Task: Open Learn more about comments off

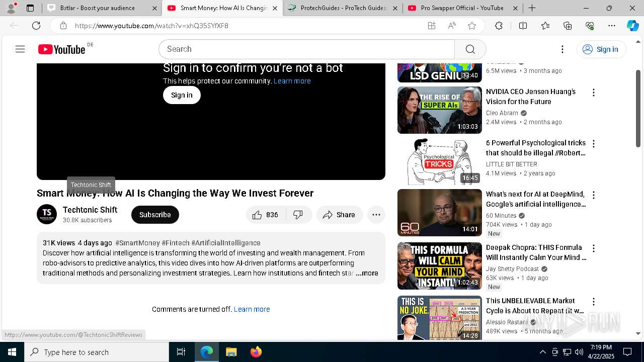Action: pyautogui.click(x=252, y=309)
